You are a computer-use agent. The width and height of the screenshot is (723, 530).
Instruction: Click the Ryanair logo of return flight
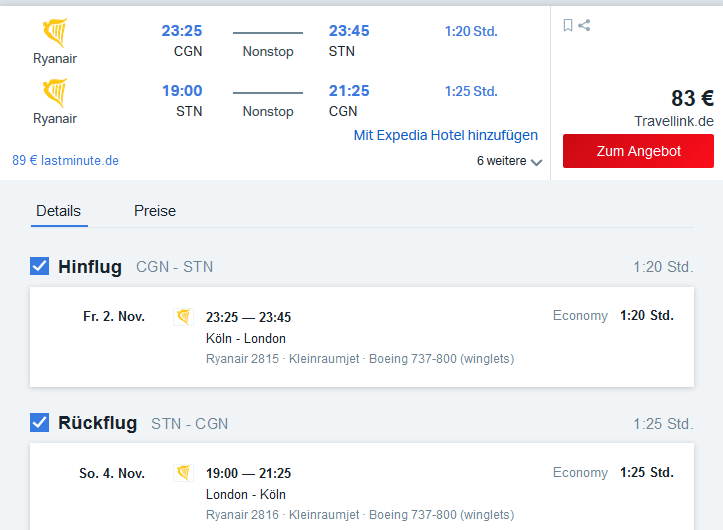click(x=54, y=93)
